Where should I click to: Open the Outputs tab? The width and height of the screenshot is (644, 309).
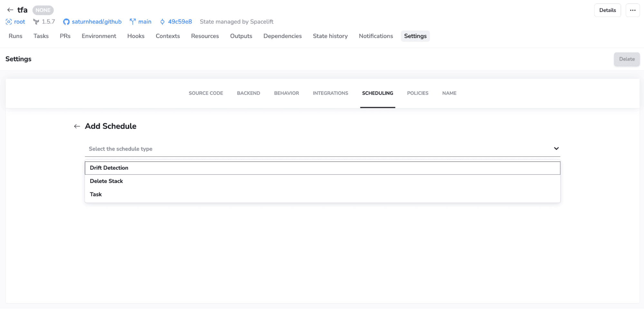pos(241,36)
